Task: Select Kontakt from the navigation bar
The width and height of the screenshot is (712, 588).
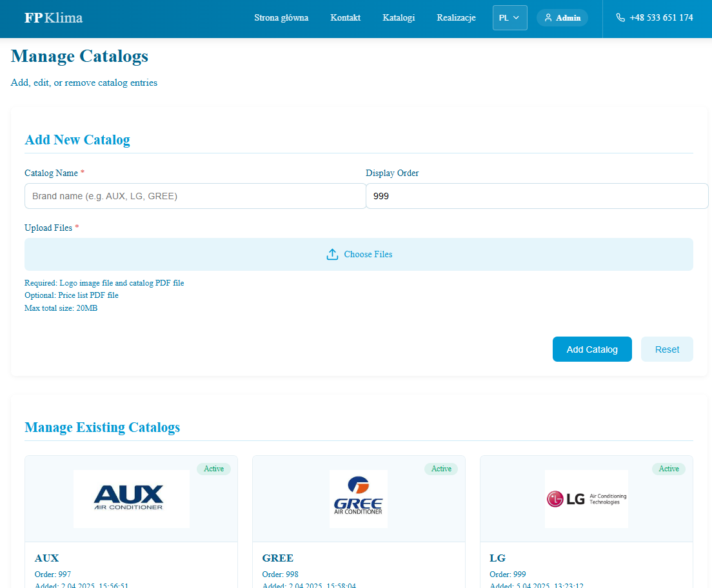Action: [x=345, y=18]
